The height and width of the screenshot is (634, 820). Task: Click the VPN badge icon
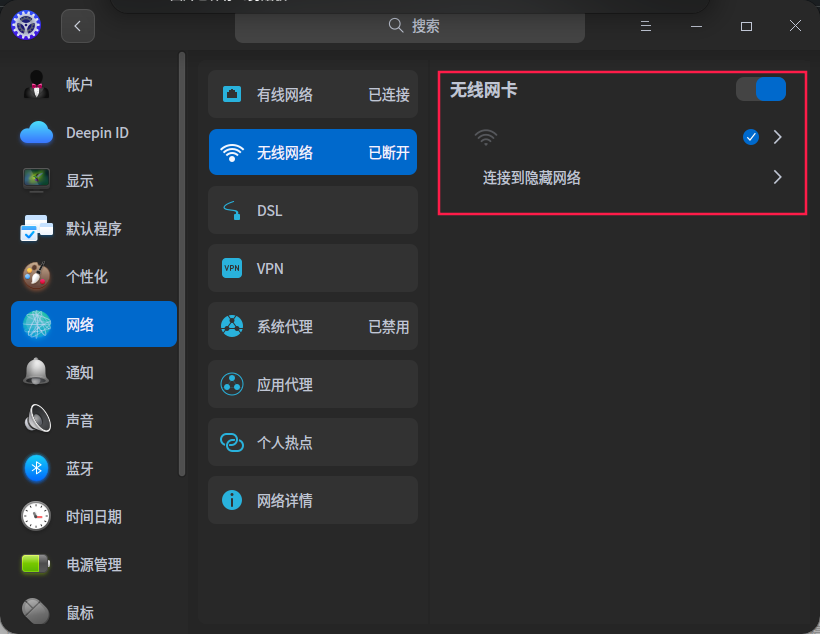pyautogui.click(x=232, y=268)
